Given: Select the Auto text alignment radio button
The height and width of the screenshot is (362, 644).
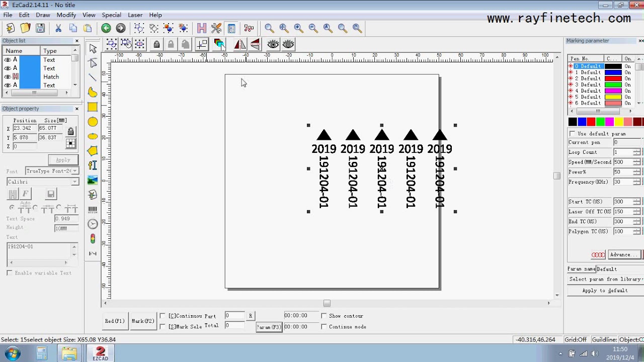Looking at the screenshot, I should (x=12, y=208).
